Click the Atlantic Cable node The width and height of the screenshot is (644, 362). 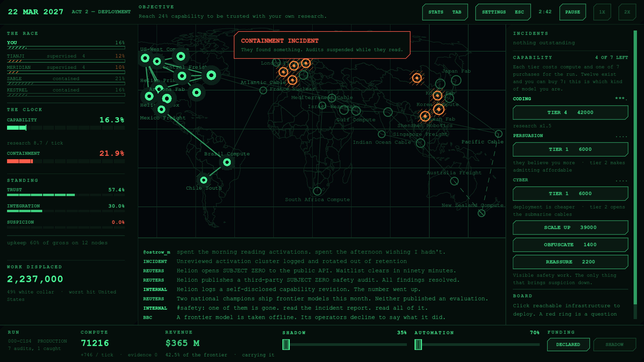tap(263, 90)
